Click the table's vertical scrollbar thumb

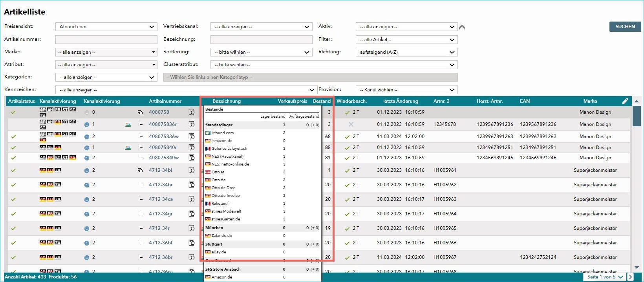pos(637,116)
